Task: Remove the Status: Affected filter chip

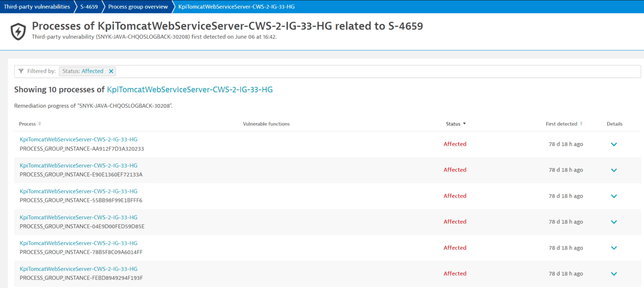Action: pyautogui.click(x=111, y=71)
